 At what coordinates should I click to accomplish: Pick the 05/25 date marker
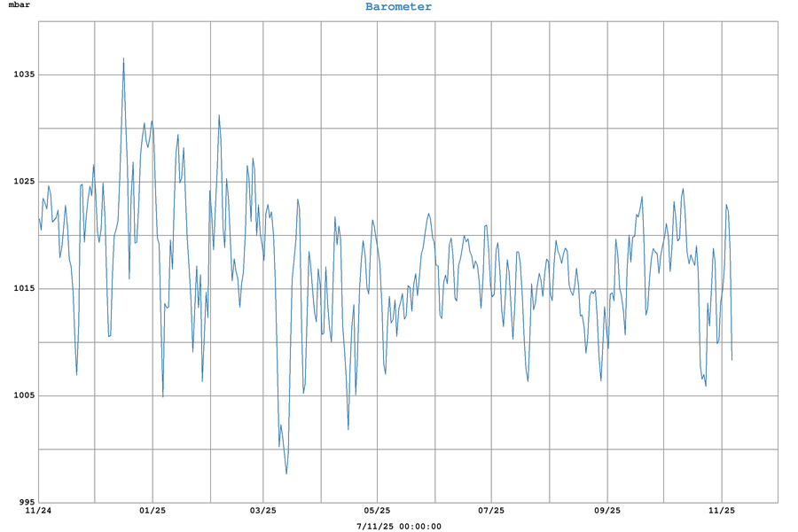(378, 511)
